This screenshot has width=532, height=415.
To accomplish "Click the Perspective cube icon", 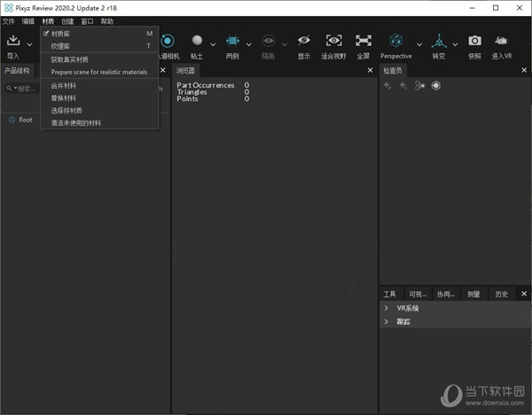I will pos(396,41).
